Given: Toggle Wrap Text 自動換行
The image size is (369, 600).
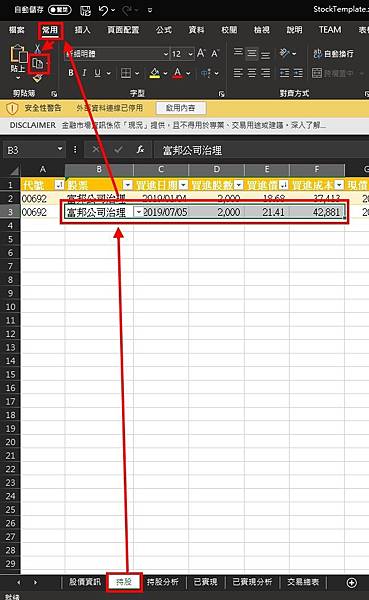Looking at the screenshot, I should point(333,54).
